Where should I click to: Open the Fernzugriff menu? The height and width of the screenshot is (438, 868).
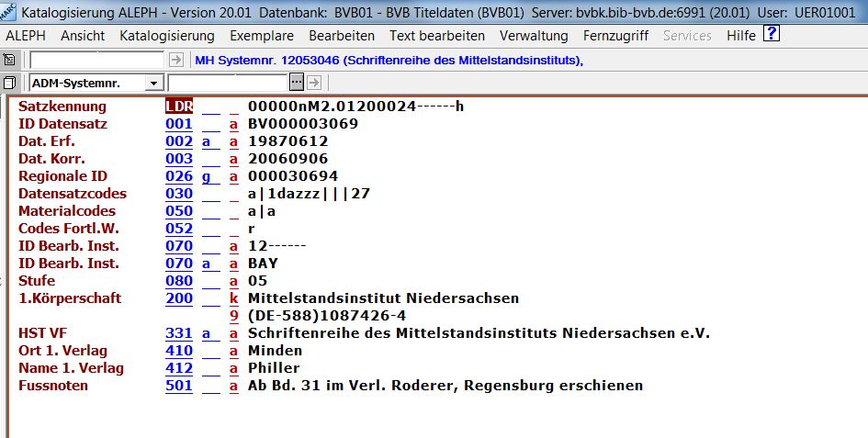point(615,36)
